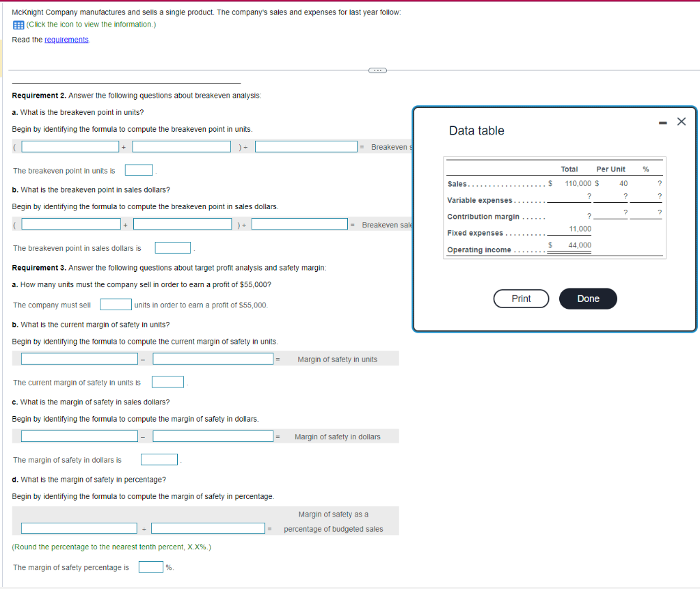Image resolution: width=700 pixels, height=589 pixels.
Task: Click the '(Click the icon to view the information.)' text
Action: click(x=91, y=25)
